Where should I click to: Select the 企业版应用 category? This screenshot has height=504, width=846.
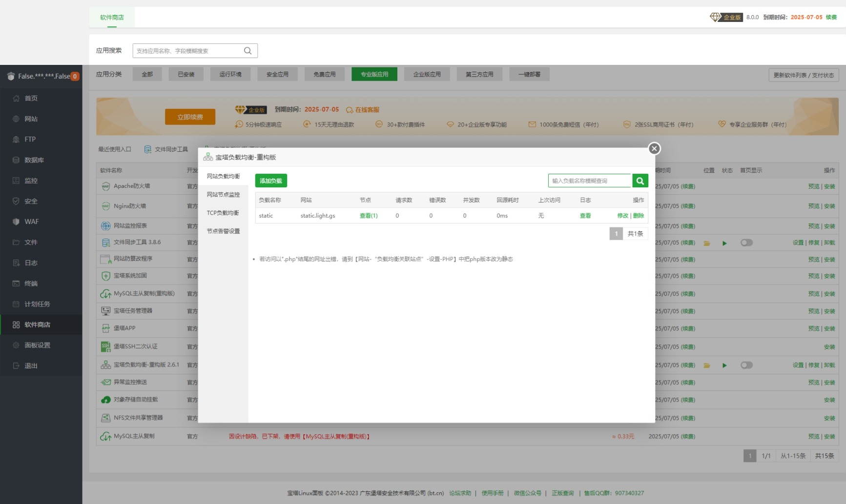coord(427,74)
